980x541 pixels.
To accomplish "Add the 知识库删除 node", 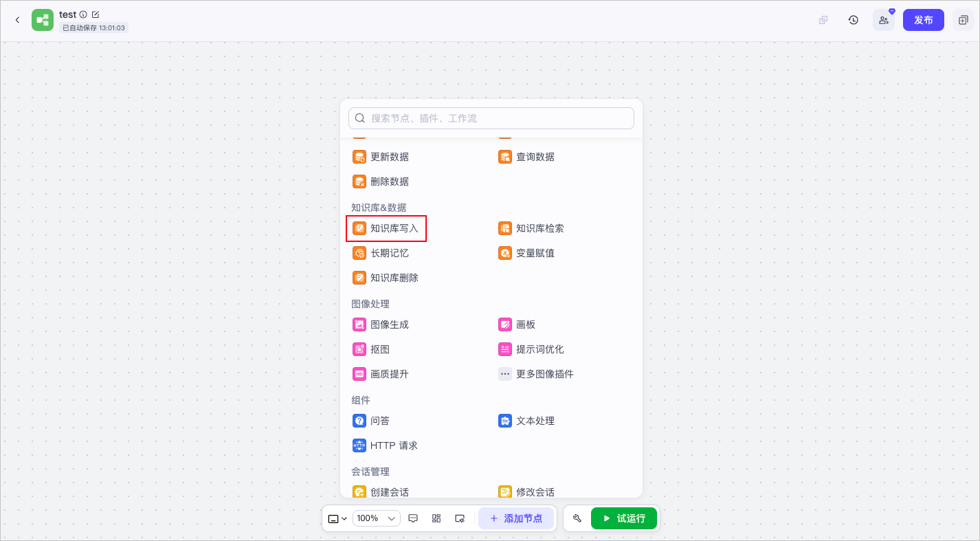I will (386, 278).
